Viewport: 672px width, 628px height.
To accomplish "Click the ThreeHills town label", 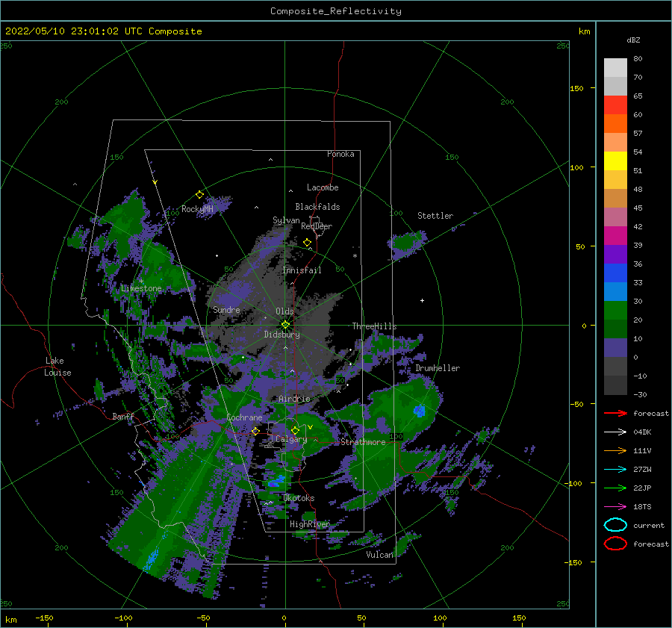I will tap(374, 326).
